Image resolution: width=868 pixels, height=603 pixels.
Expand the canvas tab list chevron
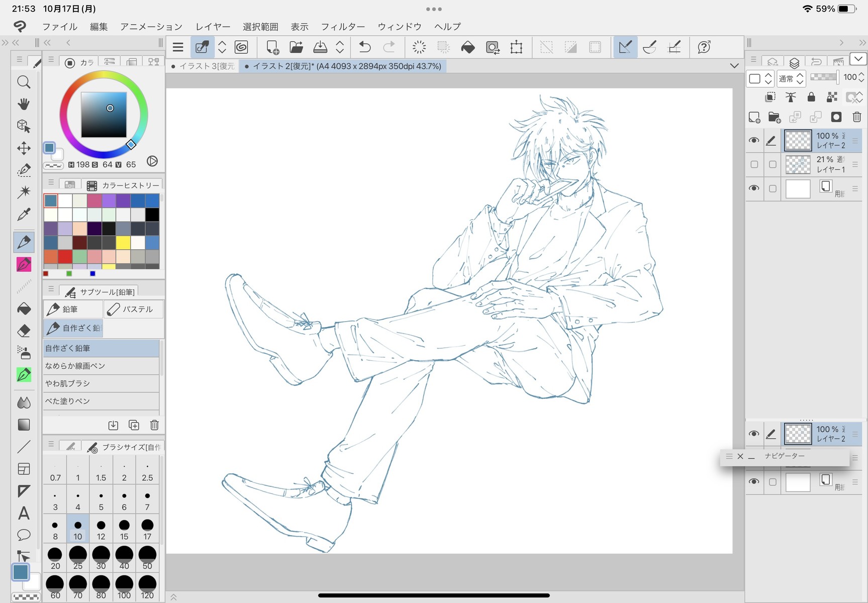(x=734, y=66)
